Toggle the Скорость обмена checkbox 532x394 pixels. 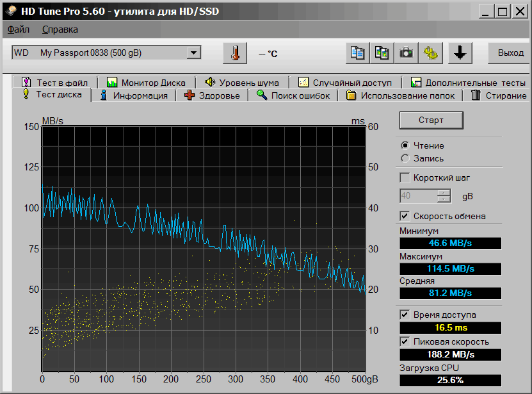(405, 216)
